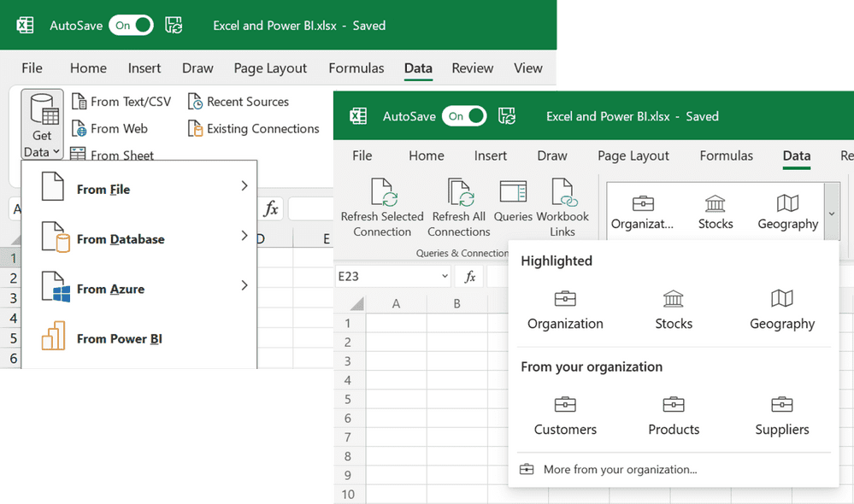Click the save-sync icon in the right window
This screenshot has width=854, height=504.
click(507, 116)
